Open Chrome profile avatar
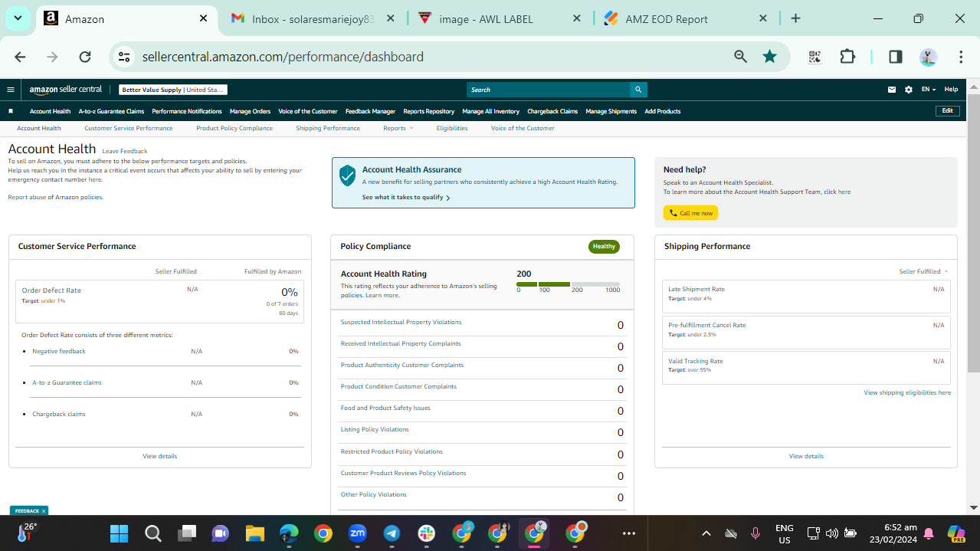The width and height of the screenshot is (980, 551). (929, 57)
